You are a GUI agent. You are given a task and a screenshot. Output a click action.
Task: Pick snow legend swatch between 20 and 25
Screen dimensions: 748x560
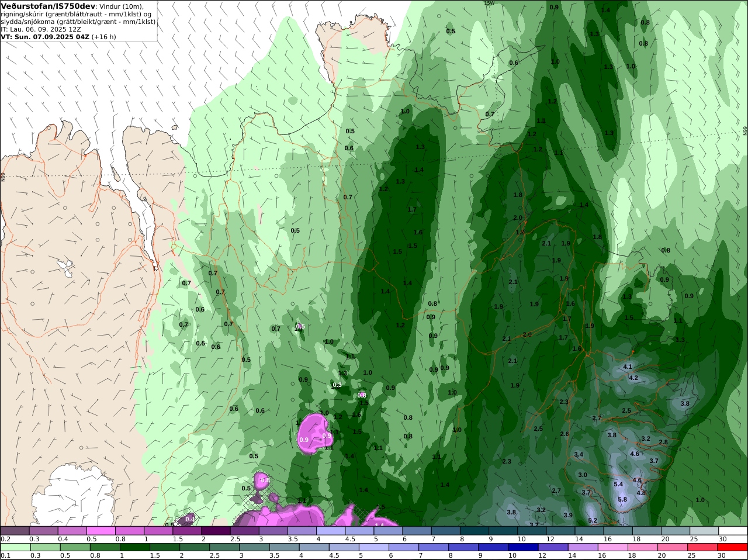pos(677,531)
